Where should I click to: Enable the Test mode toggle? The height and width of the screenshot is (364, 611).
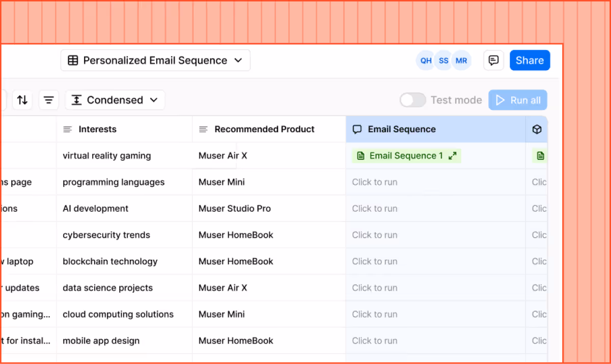[412, 100]
